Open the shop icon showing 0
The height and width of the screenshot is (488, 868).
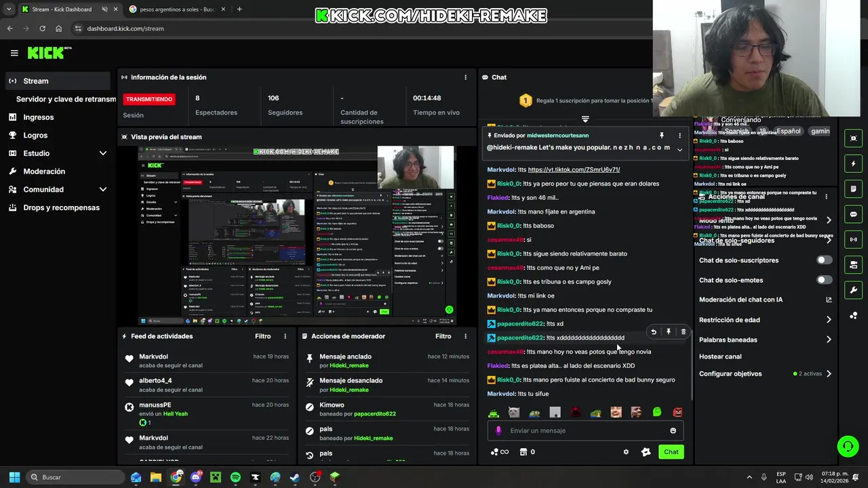(527, 452)
